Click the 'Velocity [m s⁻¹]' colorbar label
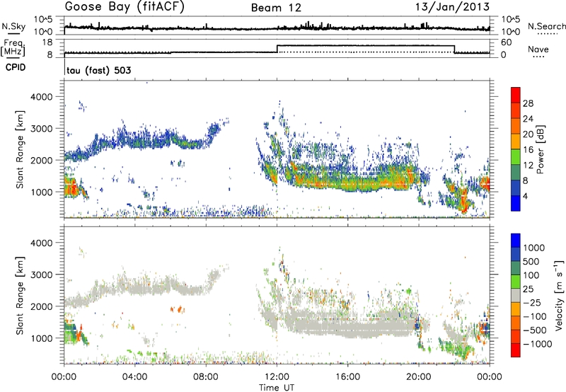This screenshot has width=566, height=392. coord(559,295)
